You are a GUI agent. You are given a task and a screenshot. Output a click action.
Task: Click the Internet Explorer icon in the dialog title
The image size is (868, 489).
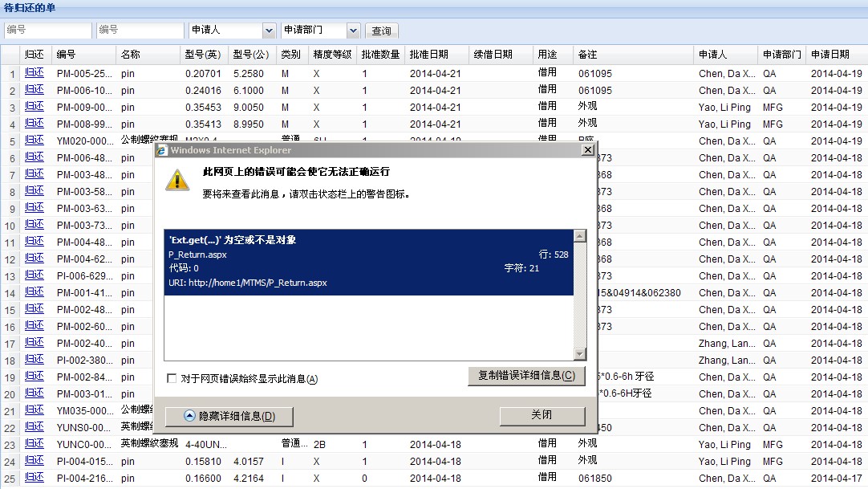(x=162, y=150)
